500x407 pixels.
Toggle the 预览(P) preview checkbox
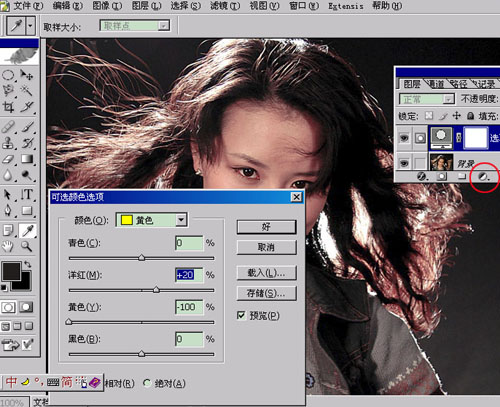click(x=241, y=315)
